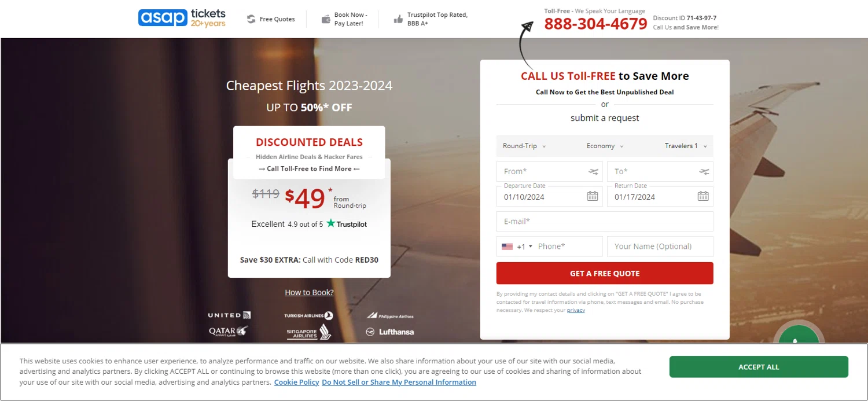Click the United airline logo

229,315
